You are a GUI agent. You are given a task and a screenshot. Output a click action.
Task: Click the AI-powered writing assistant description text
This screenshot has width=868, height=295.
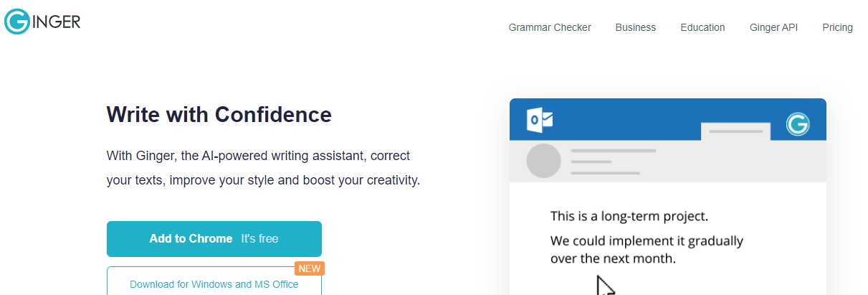click(262, 167)
